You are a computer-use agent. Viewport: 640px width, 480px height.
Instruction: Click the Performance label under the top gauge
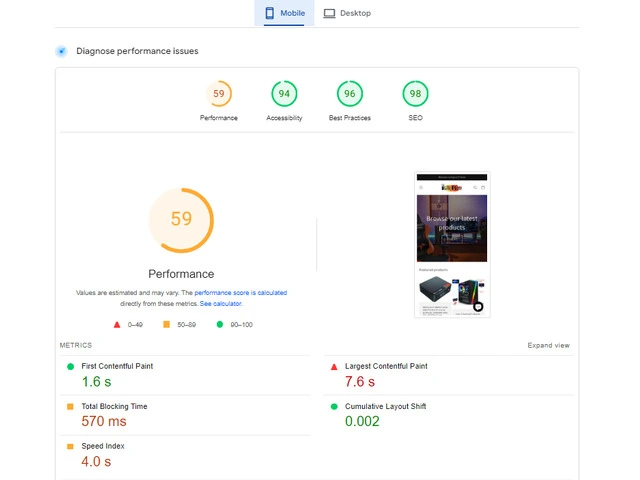(219, 118)
